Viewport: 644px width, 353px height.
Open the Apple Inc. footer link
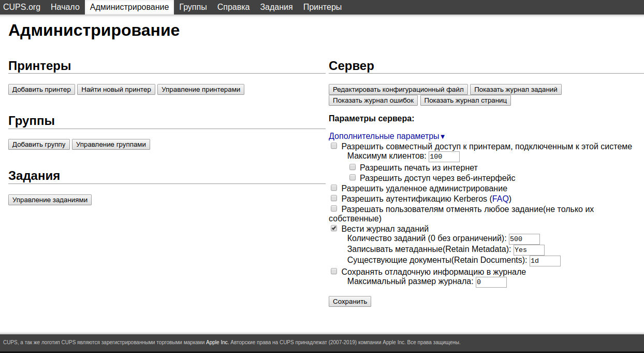coord(217,343)
